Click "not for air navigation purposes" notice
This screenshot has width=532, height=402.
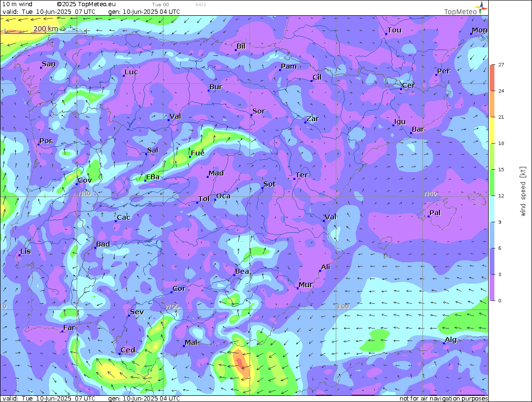click(443, 398)
